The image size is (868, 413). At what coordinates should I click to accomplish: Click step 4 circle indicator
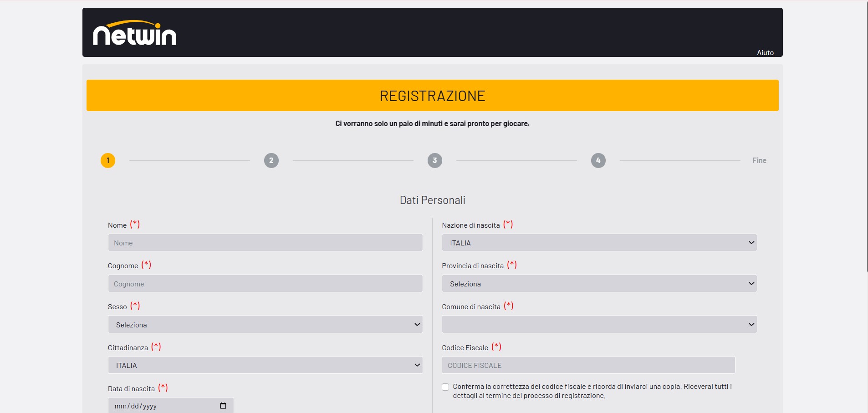pyautogui.click(x=598, y=160)
